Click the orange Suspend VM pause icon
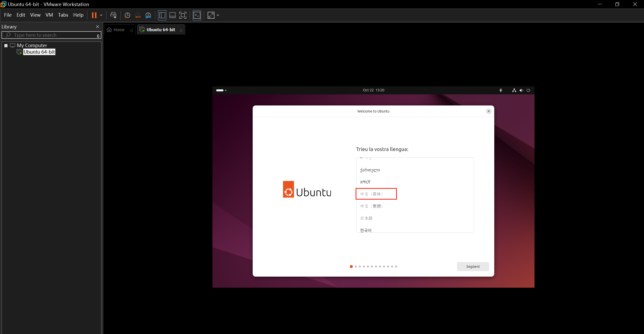The image size is (644, 334). point(94,15)
